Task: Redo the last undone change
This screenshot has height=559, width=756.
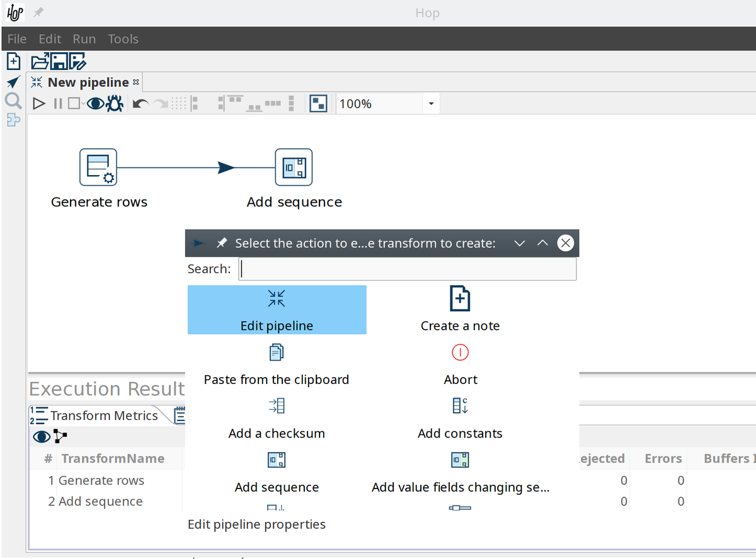Action: point(161,104)
